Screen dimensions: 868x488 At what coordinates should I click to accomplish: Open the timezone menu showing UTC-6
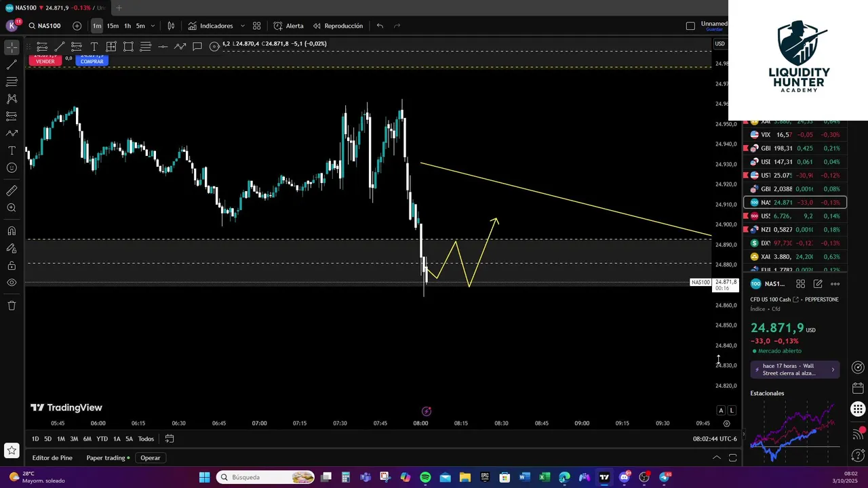click(x=715, y=439)
